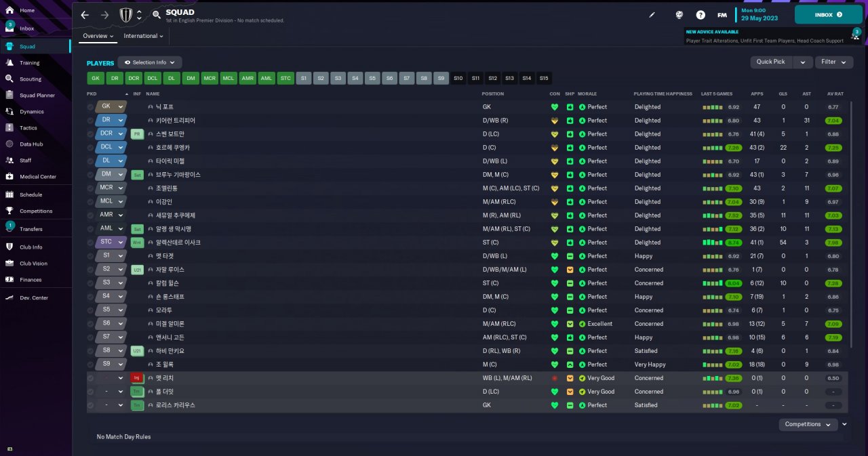Click the pencil edit icon
The image size is (868, 456).
(652, 14)
